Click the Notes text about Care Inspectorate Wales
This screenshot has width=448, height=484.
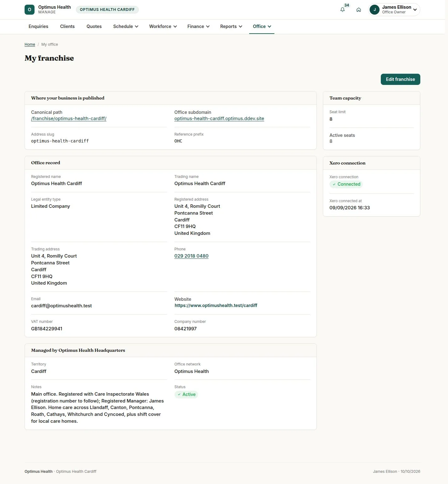click(97, 408)
